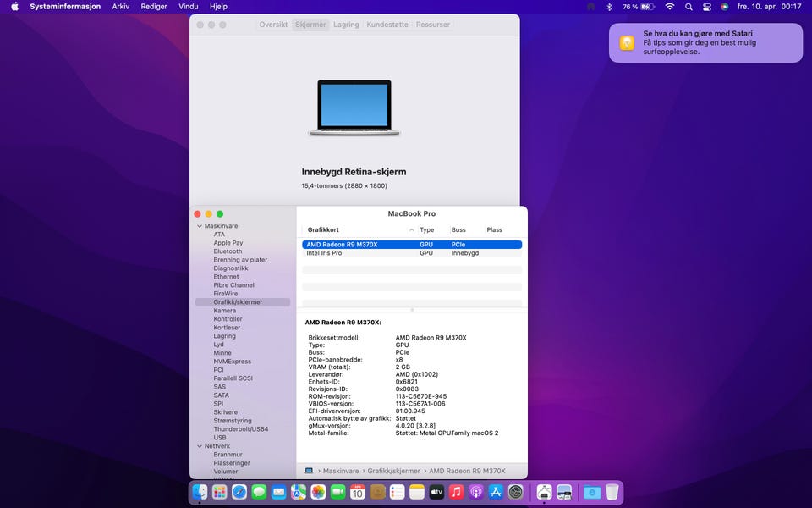Click Preview app icon in dock
This screenshot has width=812, height=508.
coord(564,491)
